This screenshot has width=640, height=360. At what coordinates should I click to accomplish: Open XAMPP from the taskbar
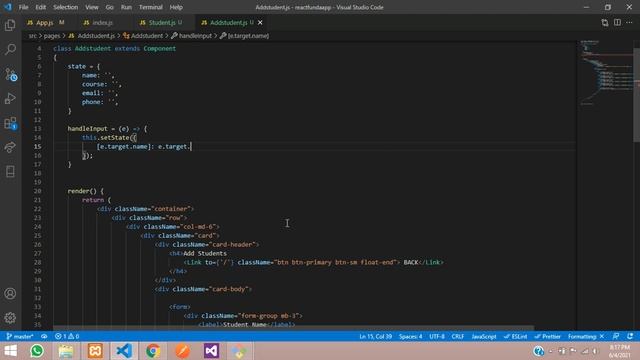(95, 351)
